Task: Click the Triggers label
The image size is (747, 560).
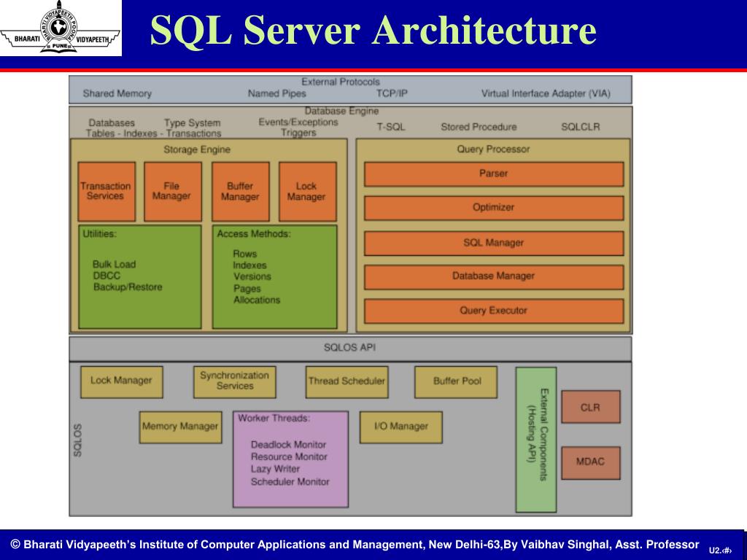Action: [x=298, y=133]
